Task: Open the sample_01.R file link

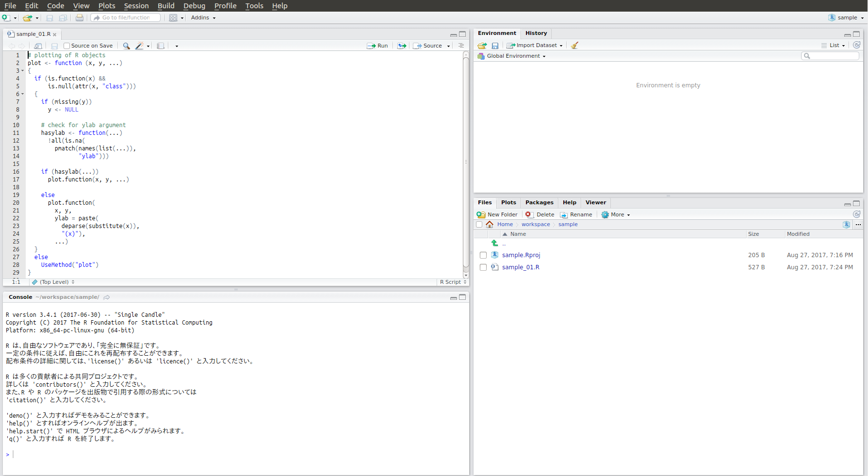Action: (x=521, y=267)
